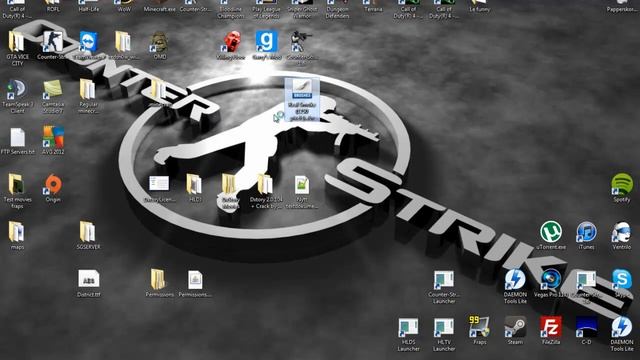This screenshot has height=360, width=640.
Task: Open the Permissions... document file
Action: (x=195, y=280)
